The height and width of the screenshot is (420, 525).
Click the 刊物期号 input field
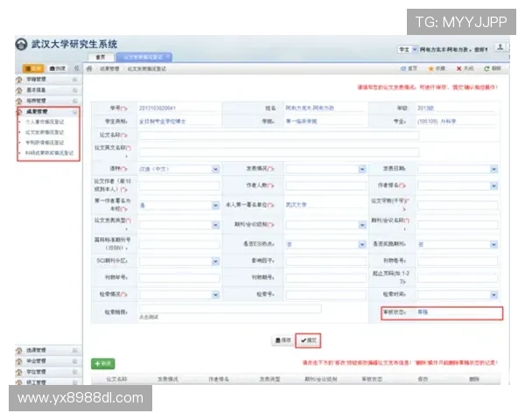click(326, 278)
